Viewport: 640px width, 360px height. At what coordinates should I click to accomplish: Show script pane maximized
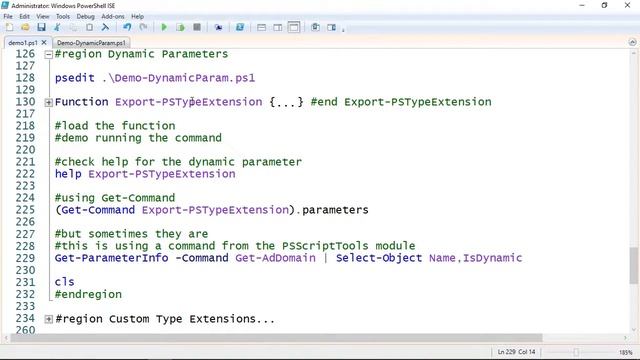click(294, 27)
